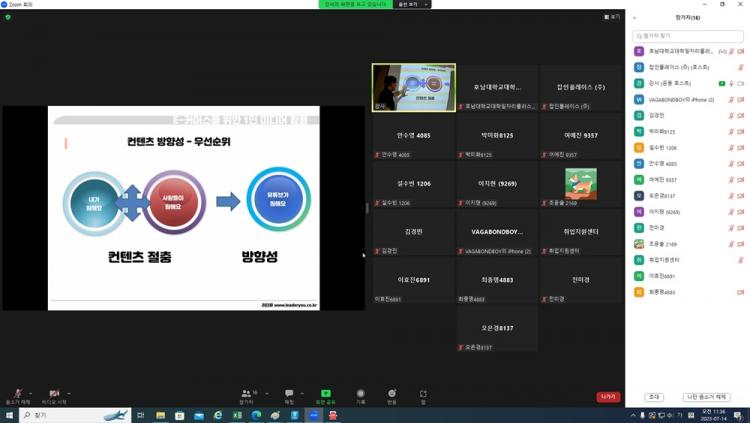Click the green encryption shield icon
This screenshot has height=423, width=750.
pyautogui.click(x=8, y=17)
